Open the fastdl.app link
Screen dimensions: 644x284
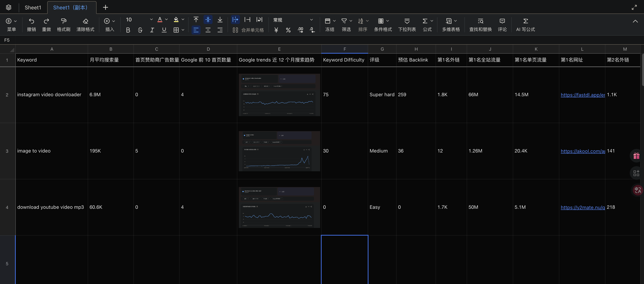pyautogui.click(x=583, y=95)
